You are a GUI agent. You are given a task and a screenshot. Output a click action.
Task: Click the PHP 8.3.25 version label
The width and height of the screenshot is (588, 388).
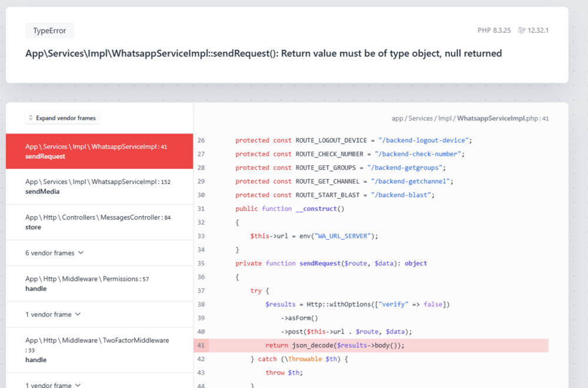coord(495,31)
